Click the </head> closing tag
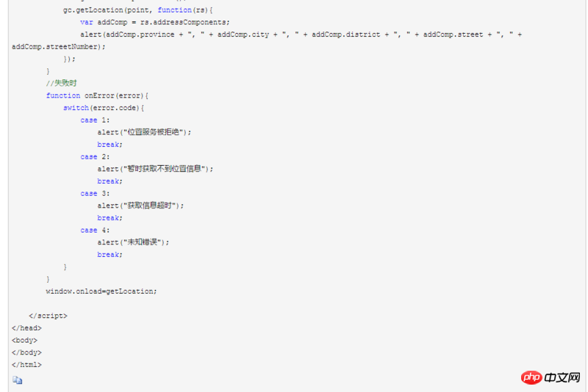Image resolution: width=588 pixels, height=392 pixels. [26, 328]
